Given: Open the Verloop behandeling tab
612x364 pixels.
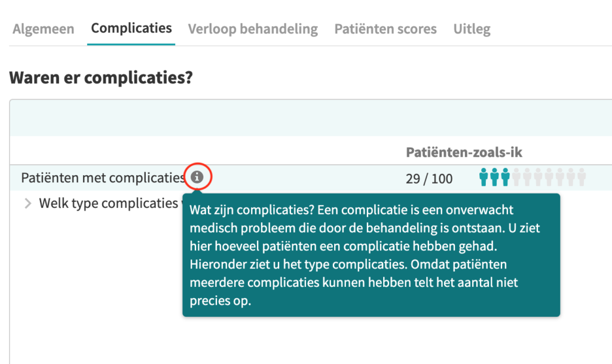Looking at the screenshot, I should pyautogui.click(x=253, y=29).
